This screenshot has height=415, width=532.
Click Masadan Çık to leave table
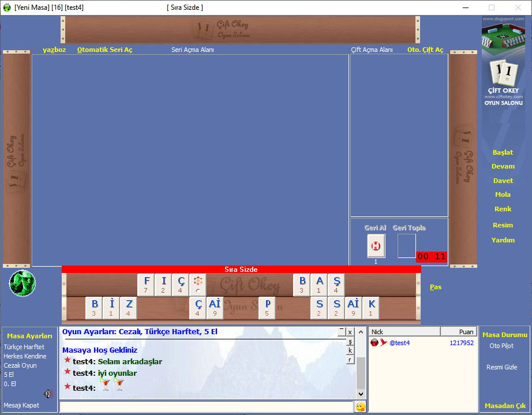point(505,406)
